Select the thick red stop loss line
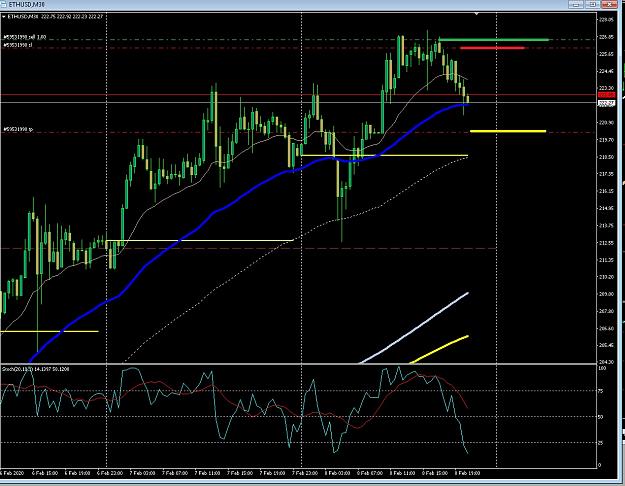The height and width of the screenshot is (486, 625). click(x=492, y=48)
